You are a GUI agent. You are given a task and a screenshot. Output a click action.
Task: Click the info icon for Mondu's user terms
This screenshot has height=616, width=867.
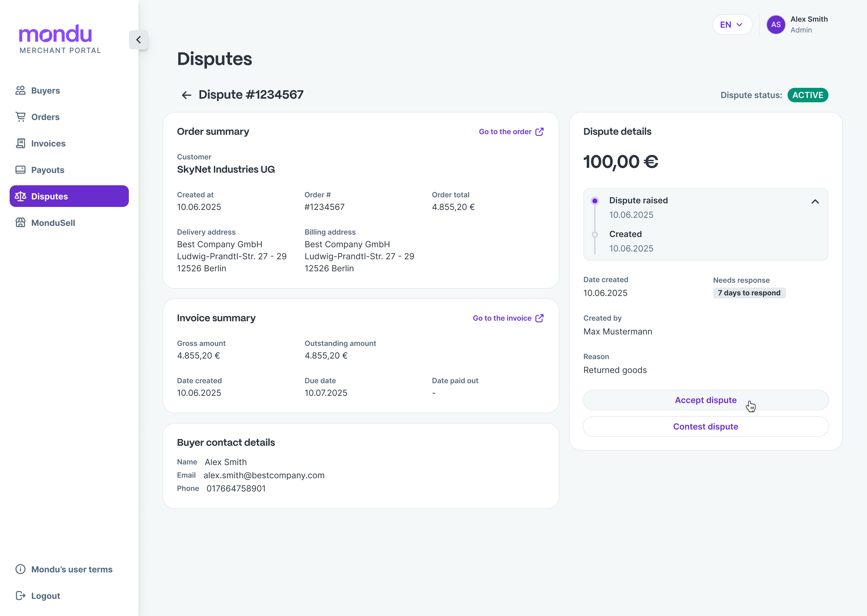pyautogui.click(x=20, y=569)
